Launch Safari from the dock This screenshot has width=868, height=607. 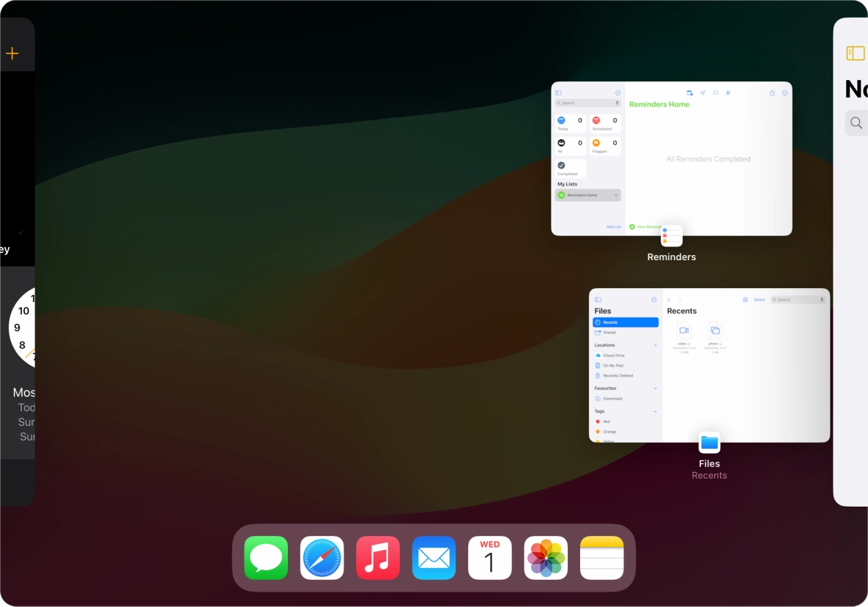coord(322,558)
